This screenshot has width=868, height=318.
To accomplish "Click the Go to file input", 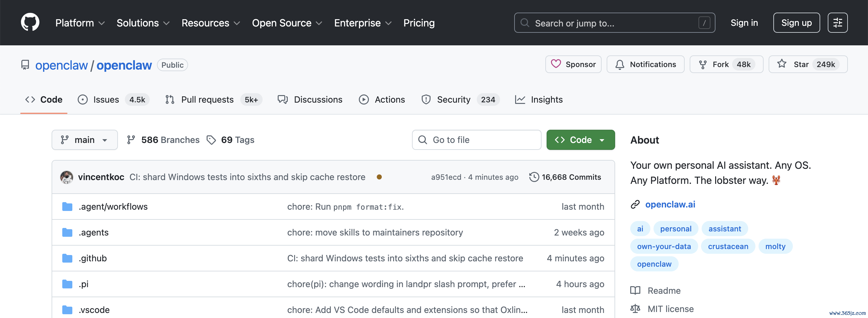I will [x=476, y=139].
